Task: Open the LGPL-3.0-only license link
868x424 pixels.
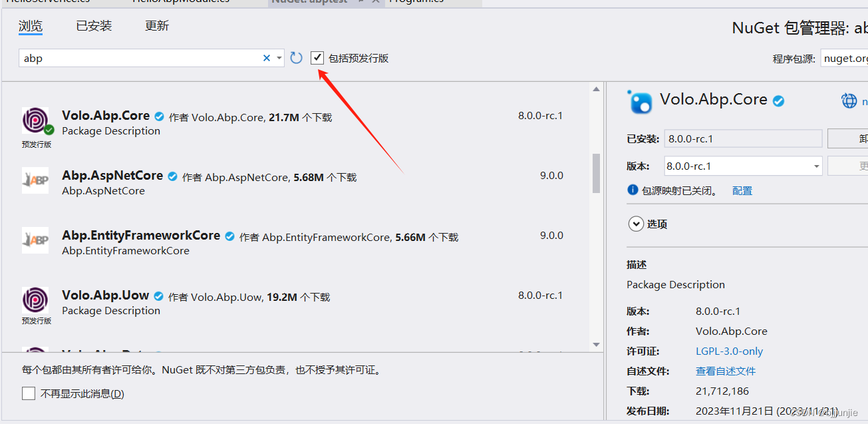Action: point(731,351)
